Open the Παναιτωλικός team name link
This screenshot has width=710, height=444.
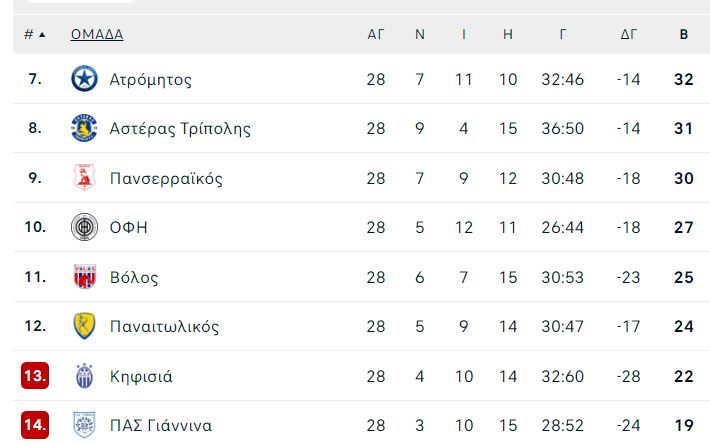[164, 326]
